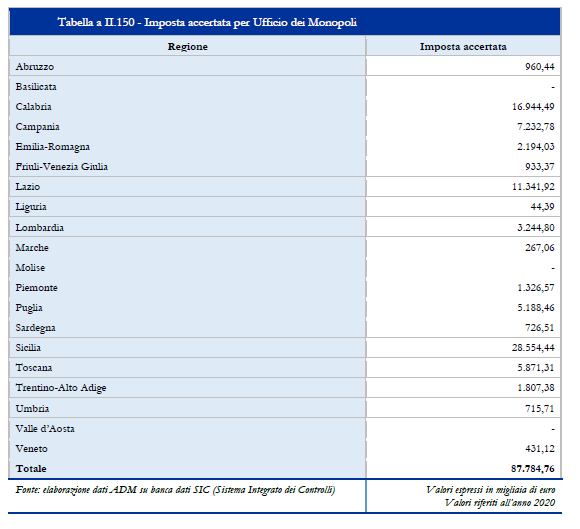Click the Friuli-Venezia Giulia row label
The image size is (580, 529).
click(x=61, y=167)
